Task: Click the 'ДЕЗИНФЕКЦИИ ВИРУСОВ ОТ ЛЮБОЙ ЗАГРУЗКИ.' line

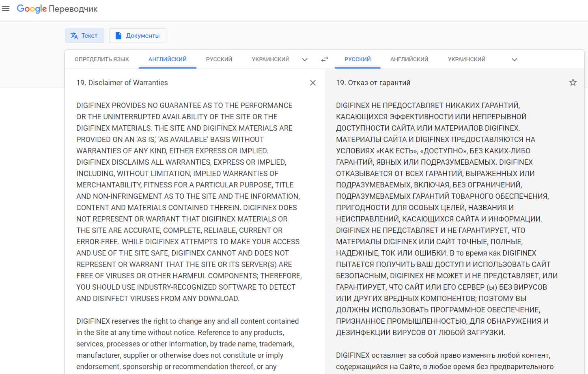Action: click(x=420, y=333)
